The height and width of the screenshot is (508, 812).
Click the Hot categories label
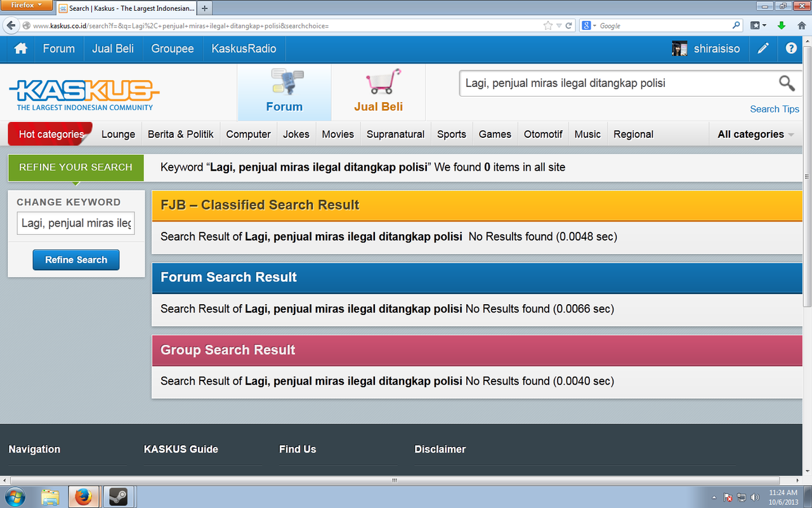51,134
